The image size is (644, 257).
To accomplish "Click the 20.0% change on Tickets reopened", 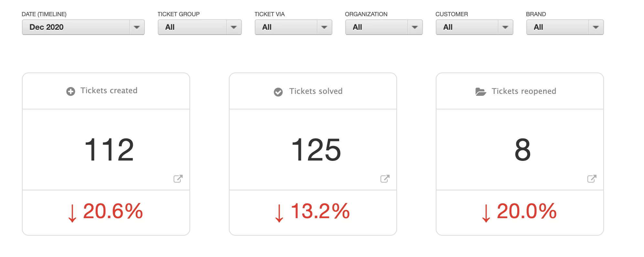I will click(526, 211).
